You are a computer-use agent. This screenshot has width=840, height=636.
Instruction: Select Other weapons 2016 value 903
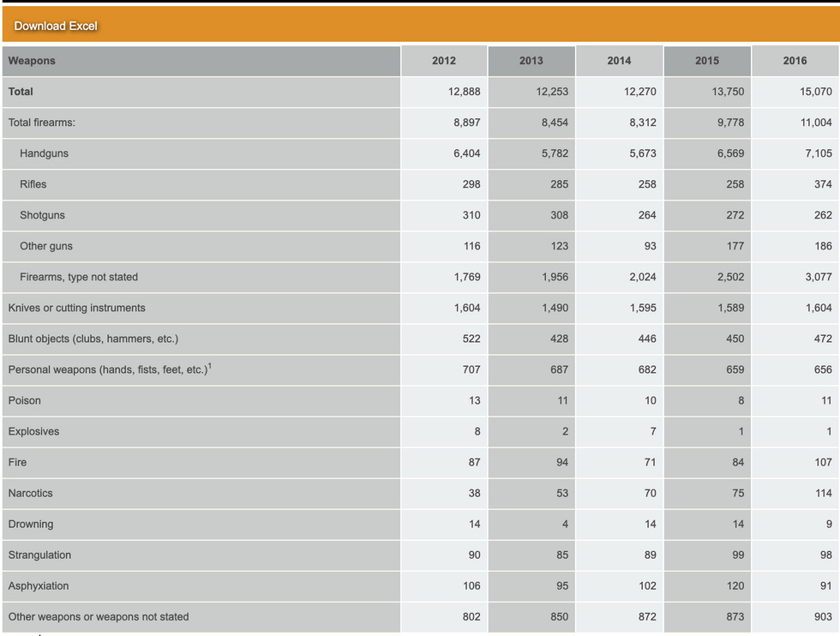(x=823, y=617)
